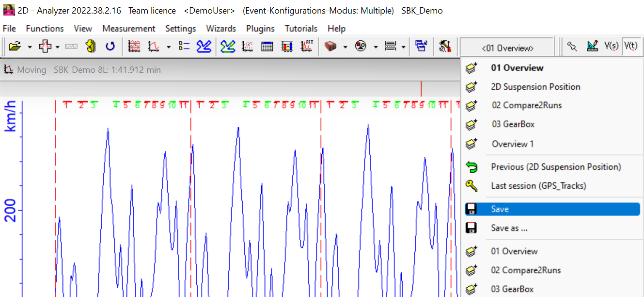Choose Save as ... entry

[509, 228]
